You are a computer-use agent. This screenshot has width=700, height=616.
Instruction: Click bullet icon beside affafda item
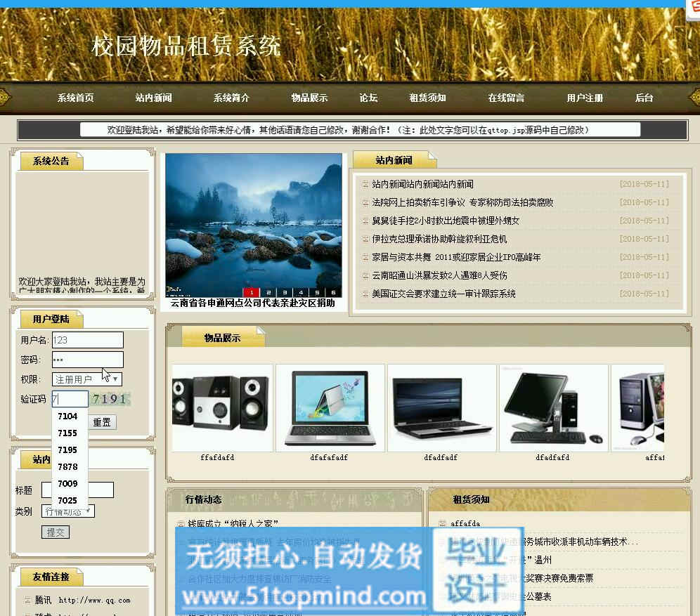(x=442, y=524)
